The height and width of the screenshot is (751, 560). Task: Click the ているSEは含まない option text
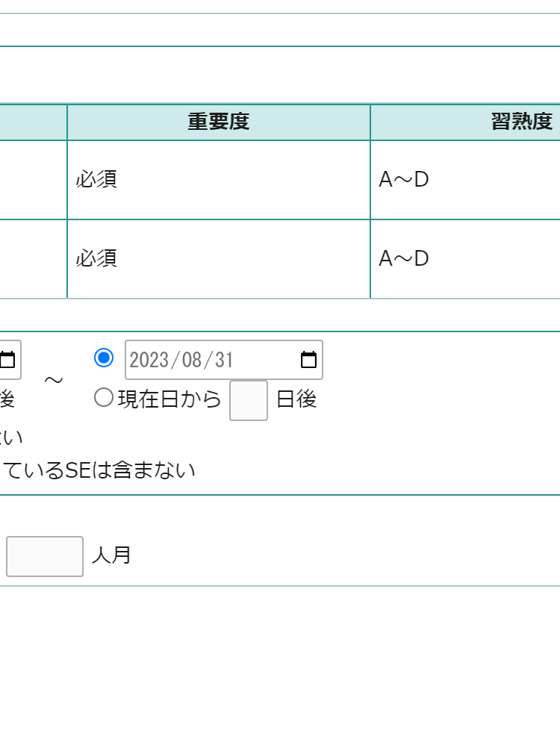[x=99, y=470]
